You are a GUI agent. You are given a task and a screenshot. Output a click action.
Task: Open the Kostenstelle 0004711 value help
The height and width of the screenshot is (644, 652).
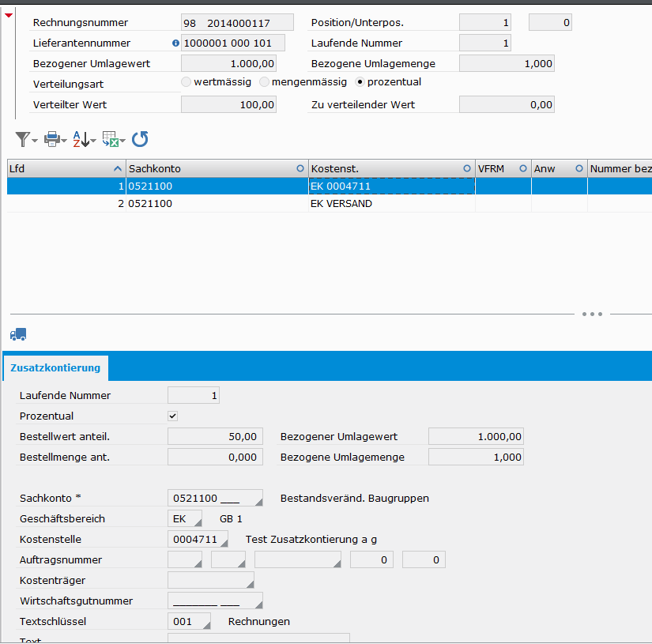click(224, 543)
